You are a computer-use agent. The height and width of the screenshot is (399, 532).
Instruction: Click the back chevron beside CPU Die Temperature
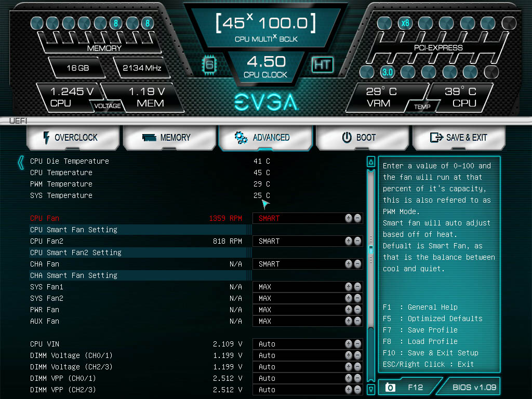pos(21,163)
